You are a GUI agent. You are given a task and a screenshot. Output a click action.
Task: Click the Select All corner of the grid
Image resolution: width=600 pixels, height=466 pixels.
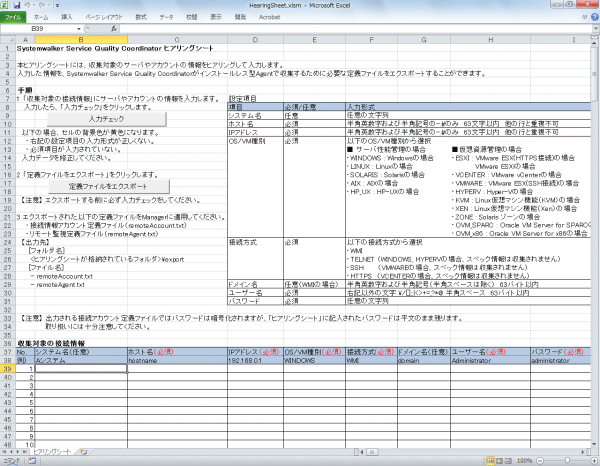click(8, 39)
